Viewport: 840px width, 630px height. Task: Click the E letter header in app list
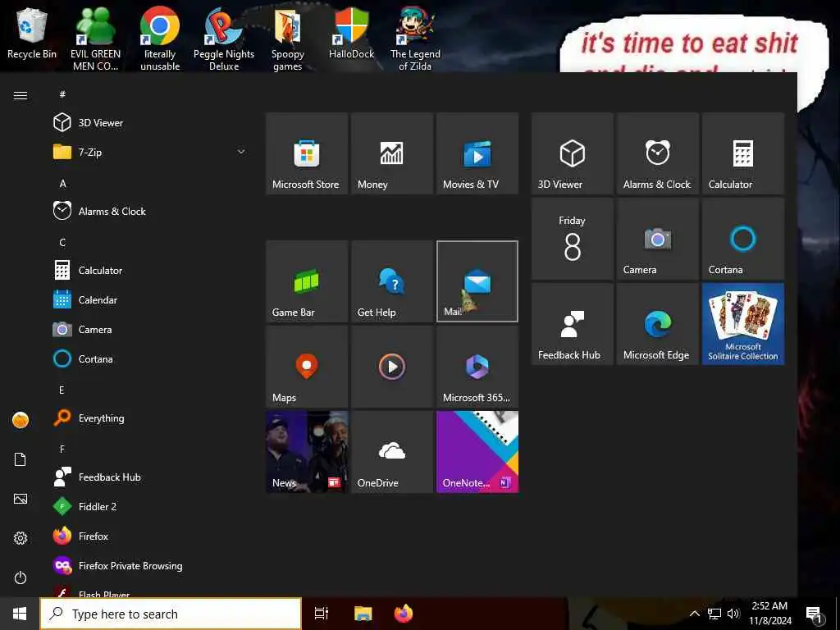coord(62,390)
